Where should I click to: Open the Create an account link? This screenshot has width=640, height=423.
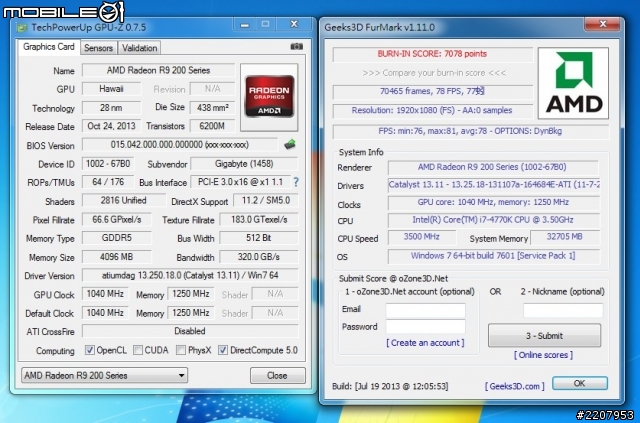425,343
